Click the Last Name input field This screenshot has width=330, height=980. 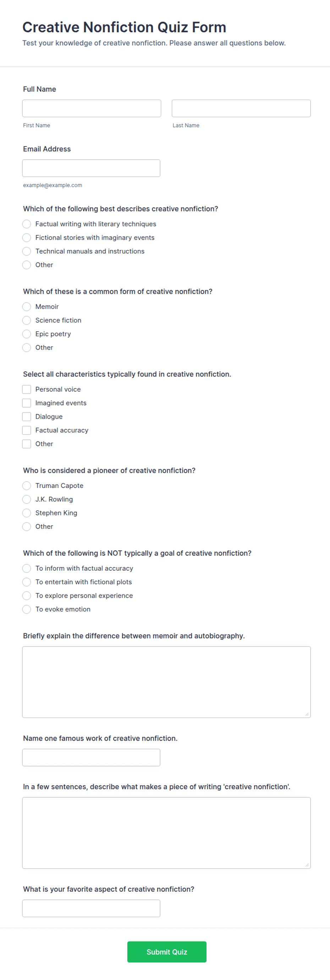[x=241, y=109]
